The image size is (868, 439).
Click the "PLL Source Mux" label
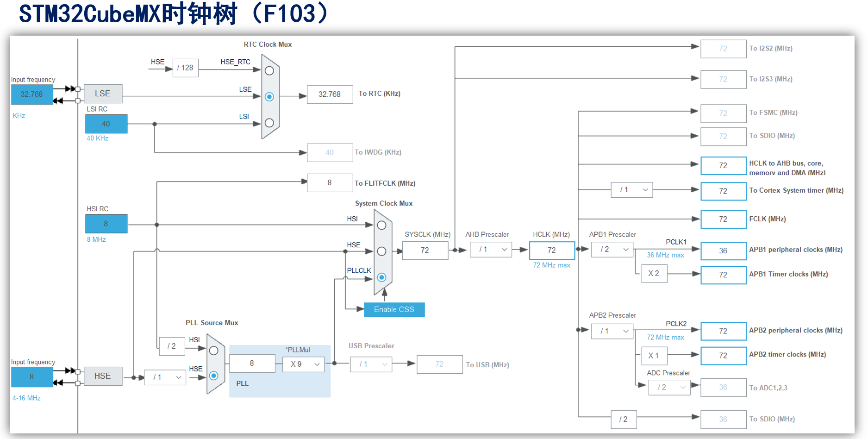point(212,323)
